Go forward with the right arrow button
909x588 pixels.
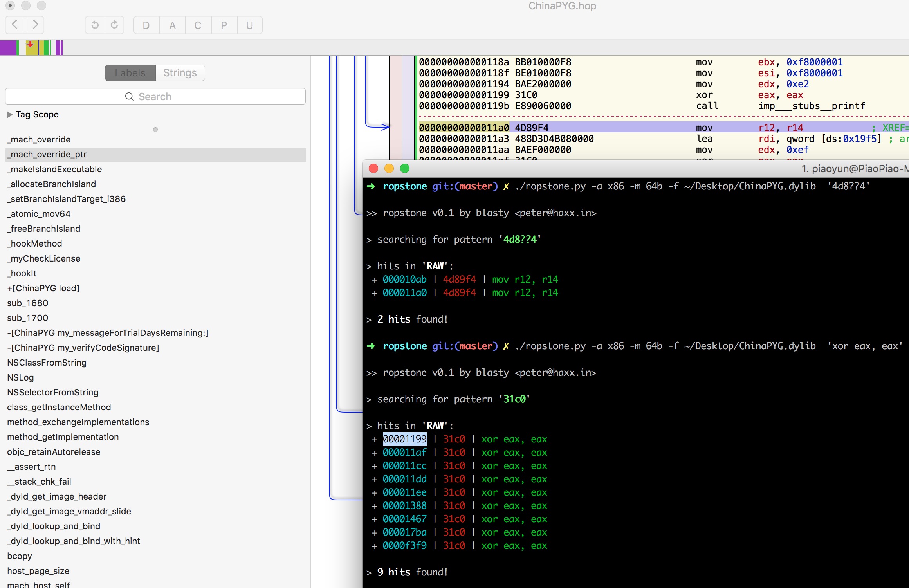point(35,25)
